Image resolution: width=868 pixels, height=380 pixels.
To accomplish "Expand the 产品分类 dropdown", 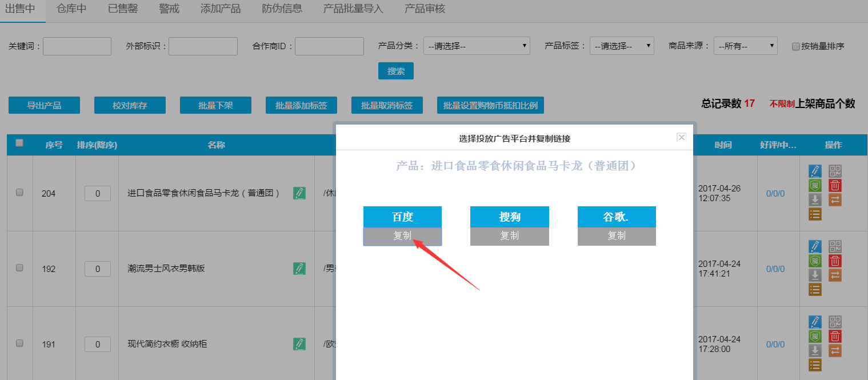I will (x=477, y=46).
